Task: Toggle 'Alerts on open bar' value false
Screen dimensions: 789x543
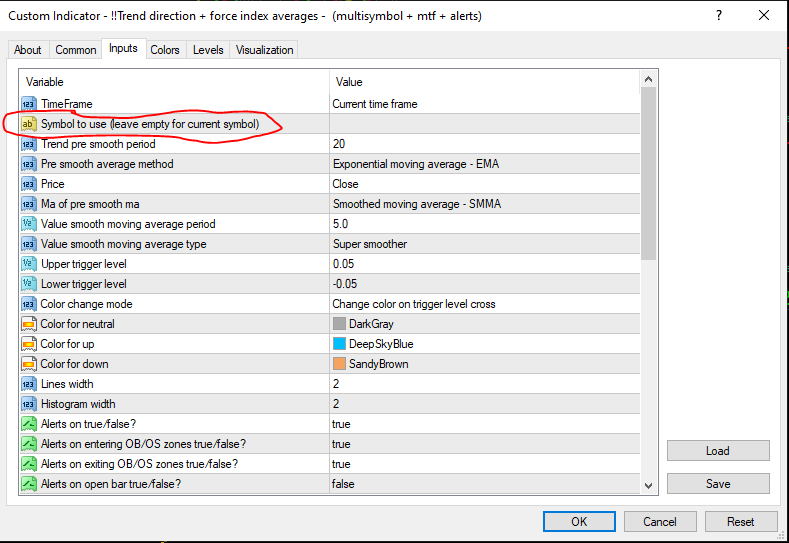Action: pyautogui.click(x=343, y=484)
